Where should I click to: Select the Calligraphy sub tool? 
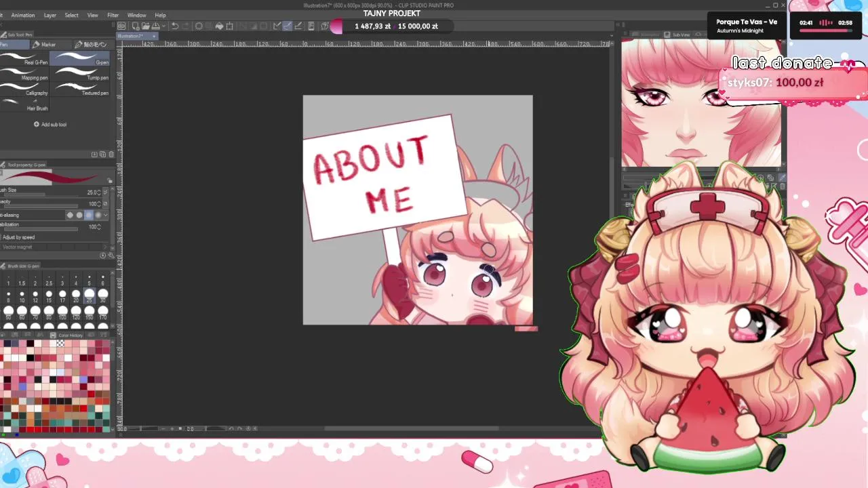24,89
